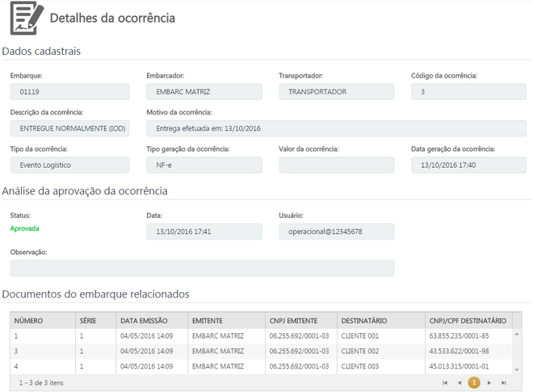Click the CNPJ/CPF DESTINATÁRIO column header

click(x=468, y=321)
